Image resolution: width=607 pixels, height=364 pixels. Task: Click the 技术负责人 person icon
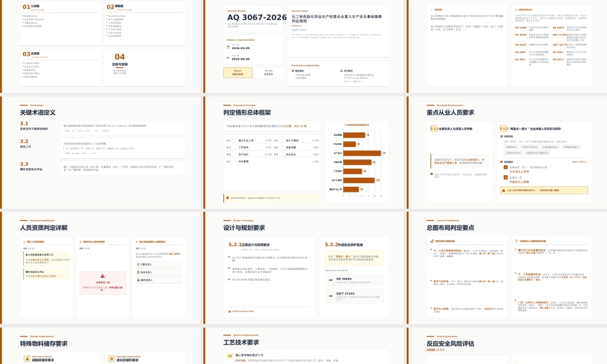click(138, 272)
